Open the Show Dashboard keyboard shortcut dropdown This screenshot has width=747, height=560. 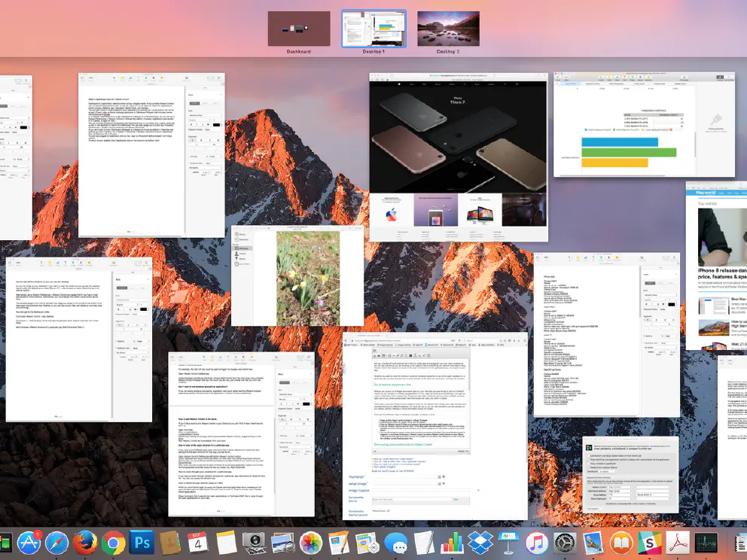pos(620,498)
